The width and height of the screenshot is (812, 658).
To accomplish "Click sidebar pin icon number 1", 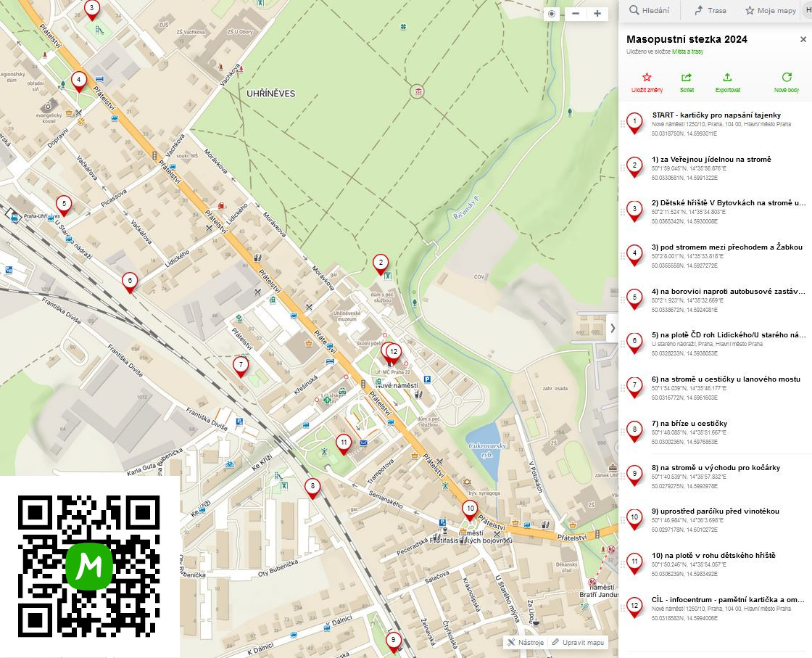I will pyautogui.click(x=634, y=123).
